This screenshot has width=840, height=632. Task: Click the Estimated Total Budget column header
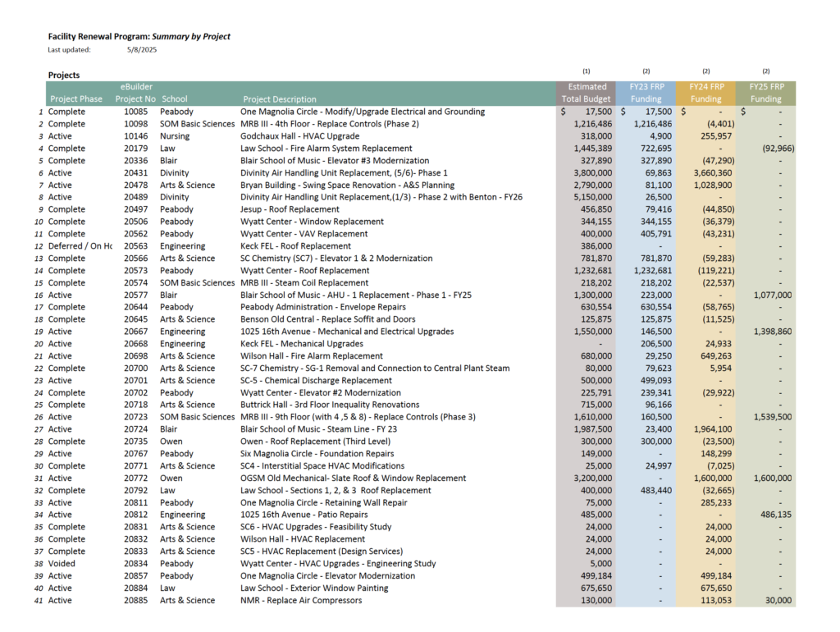pyautogui.click(x=587, y=93)
